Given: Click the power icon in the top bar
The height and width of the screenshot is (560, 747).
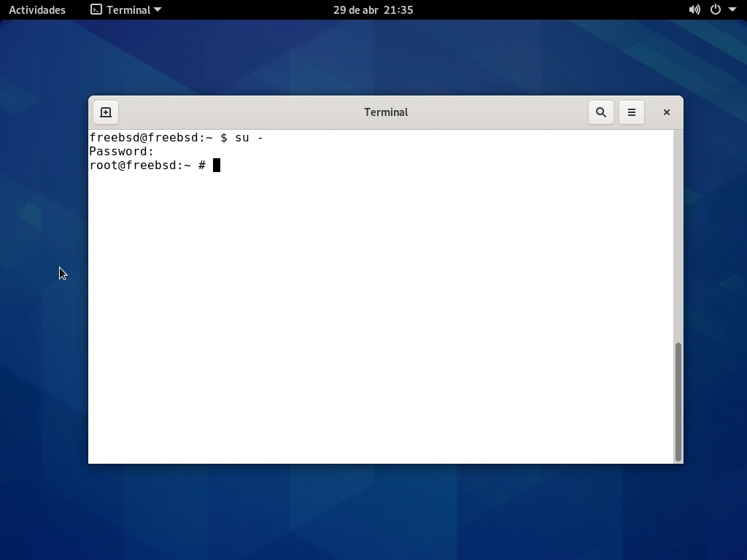Looking at the screenshot, I should 716,9.
